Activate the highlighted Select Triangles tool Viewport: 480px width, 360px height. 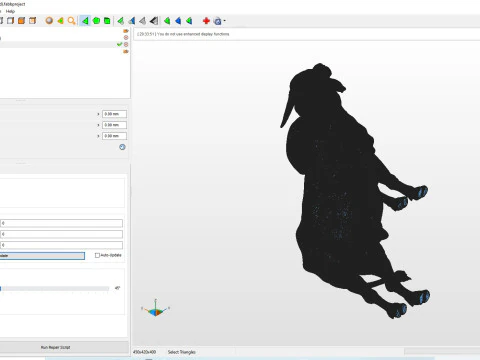(x=85, y=21)
